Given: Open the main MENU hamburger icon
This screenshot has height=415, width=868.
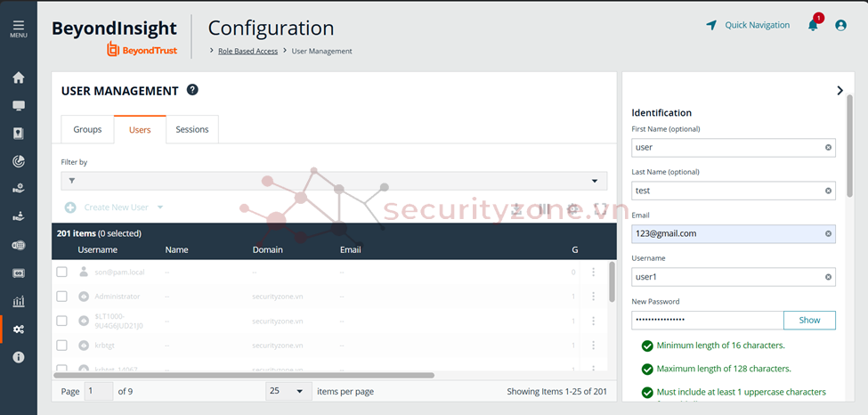Looking at the screenshot, I should (18, 28).
